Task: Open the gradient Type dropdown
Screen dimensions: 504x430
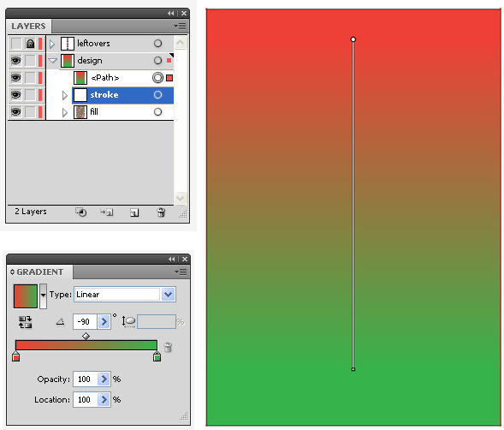Action: pyautogui.click(x=168, y=294)
